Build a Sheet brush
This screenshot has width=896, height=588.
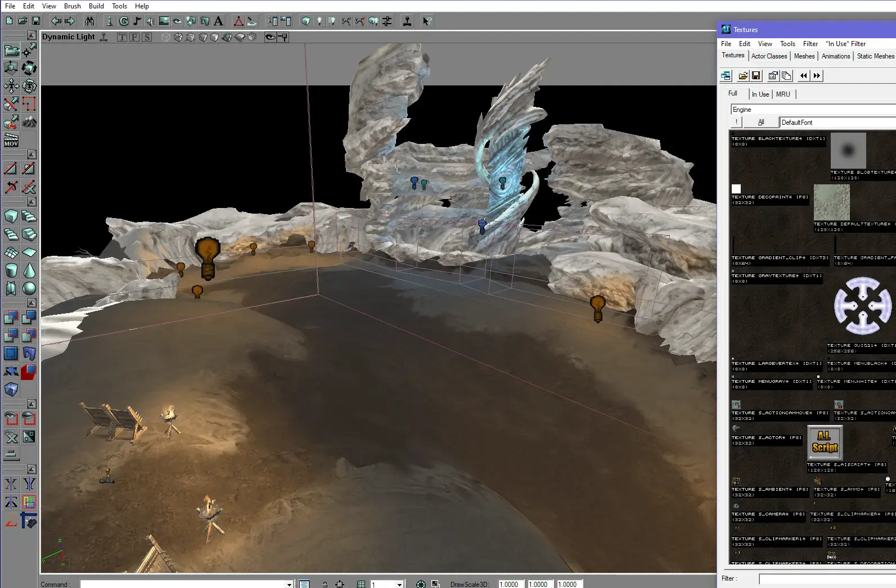point(29,252)
